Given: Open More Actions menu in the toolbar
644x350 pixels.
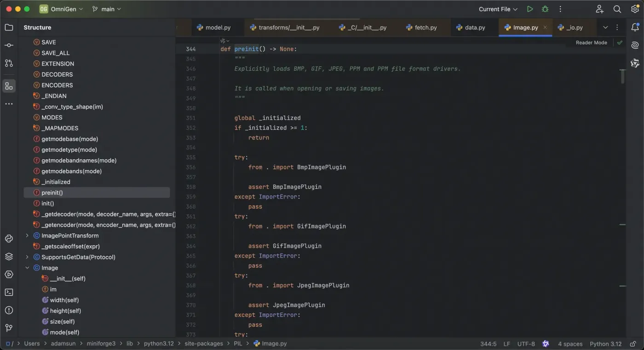Looking at the screenshot, I should pyautogui.click(x=560, y=9).
